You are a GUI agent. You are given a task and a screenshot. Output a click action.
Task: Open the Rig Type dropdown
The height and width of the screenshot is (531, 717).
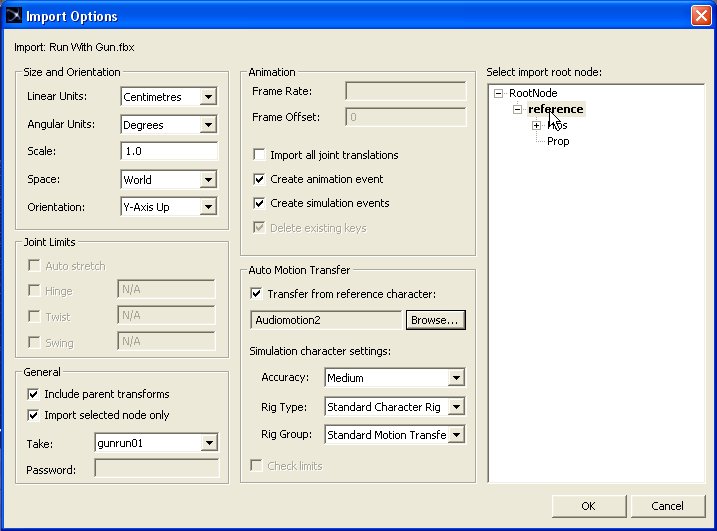[x=456, y=407]
